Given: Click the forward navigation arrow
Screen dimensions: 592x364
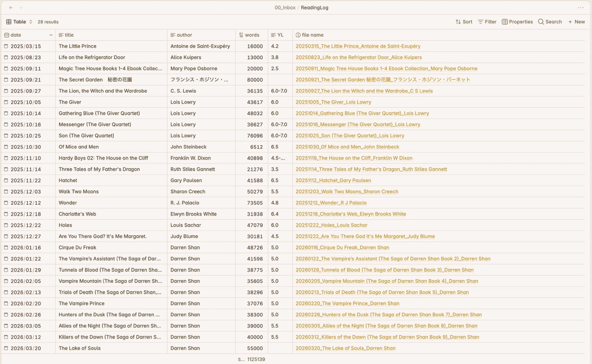Looking at the screenshot, I should [21, 8].
